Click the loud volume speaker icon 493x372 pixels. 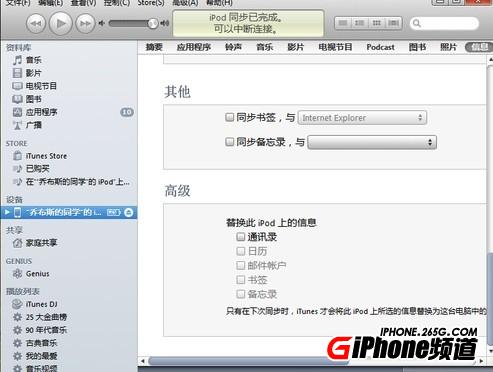[x=165, y=23]
